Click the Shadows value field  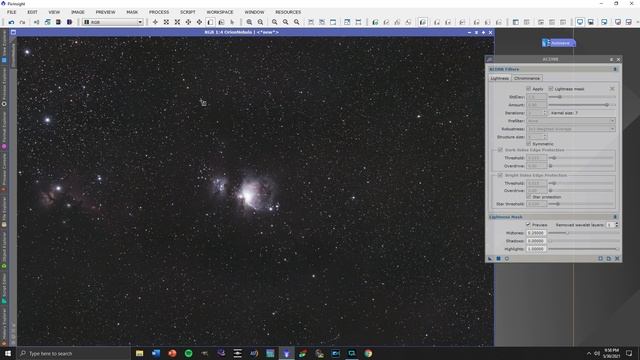point(536,241)
